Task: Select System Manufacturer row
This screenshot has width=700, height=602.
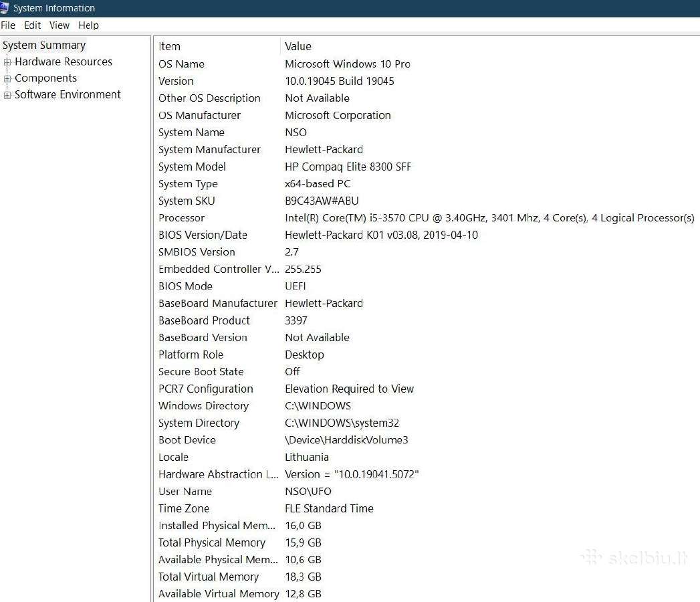Action: click(209, 150)
